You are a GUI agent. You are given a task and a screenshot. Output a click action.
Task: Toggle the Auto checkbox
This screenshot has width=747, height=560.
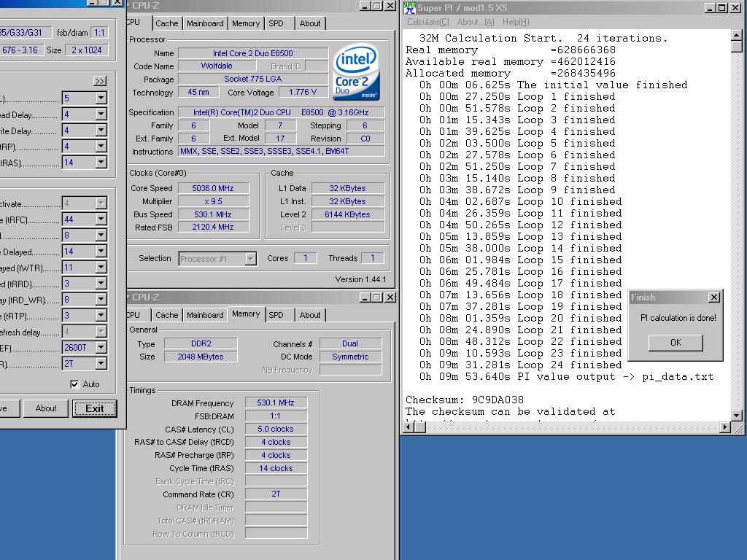point(74,384)
